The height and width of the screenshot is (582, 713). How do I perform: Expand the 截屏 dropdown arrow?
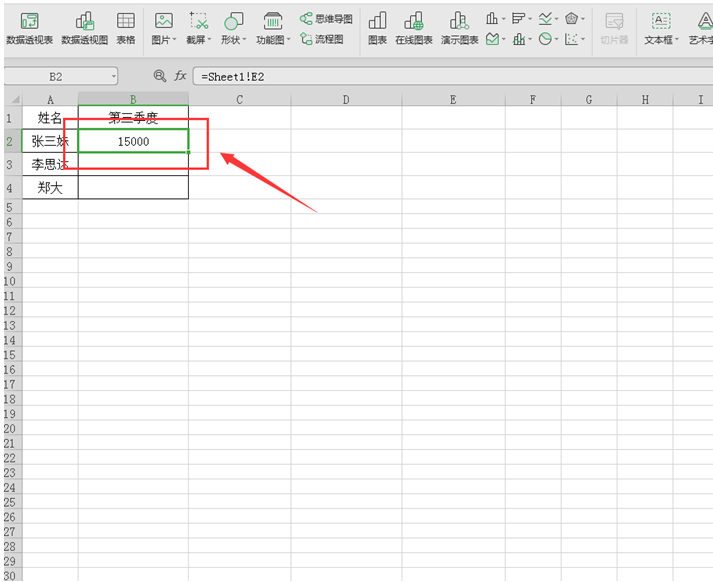pos(210,40)
